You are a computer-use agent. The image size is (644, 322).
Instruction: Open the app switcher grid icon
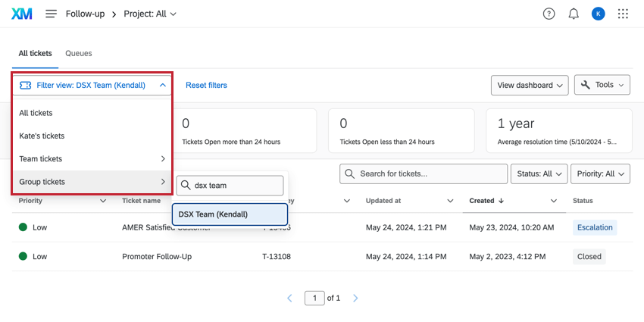click(624, 14)
